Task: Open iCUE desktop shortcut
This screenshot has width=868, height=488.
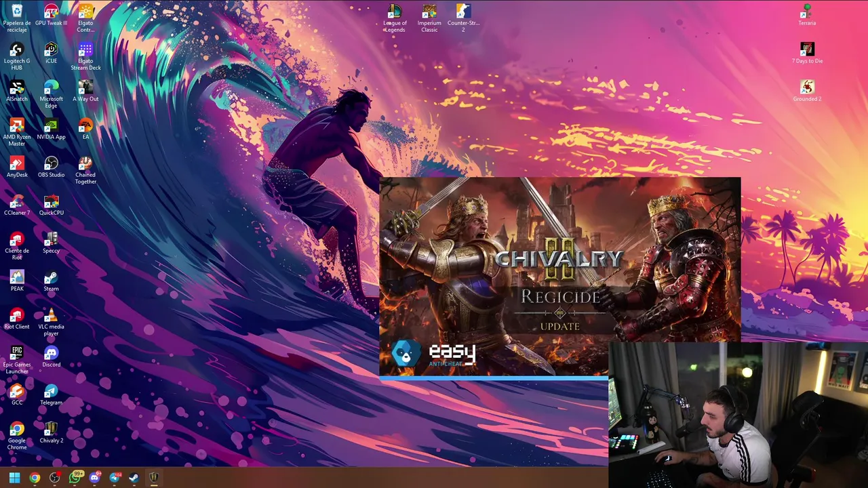Action: point(51,53)
